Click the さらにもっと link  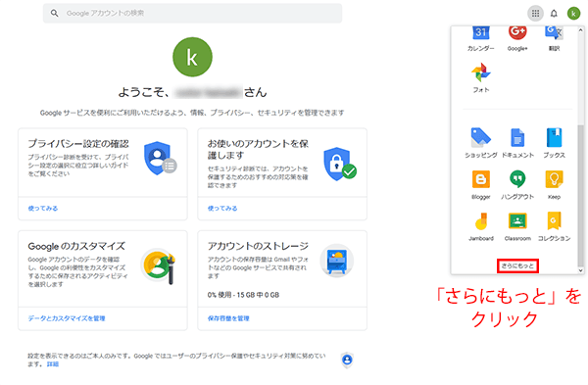tap(517, 265)
